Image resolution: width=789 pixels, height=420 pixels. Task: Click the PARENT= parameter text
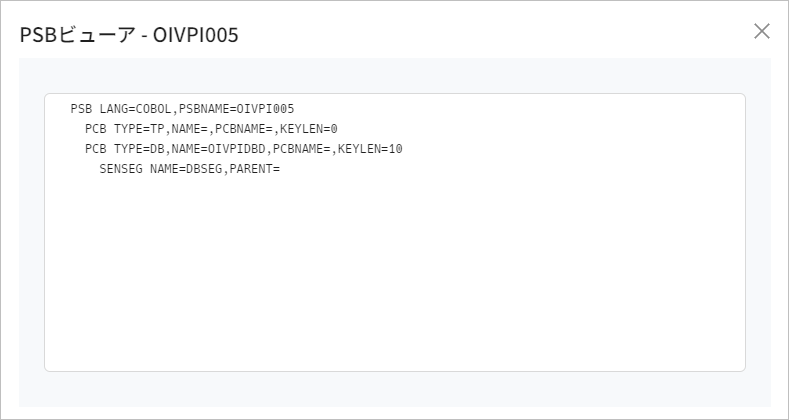coord(254,169)
